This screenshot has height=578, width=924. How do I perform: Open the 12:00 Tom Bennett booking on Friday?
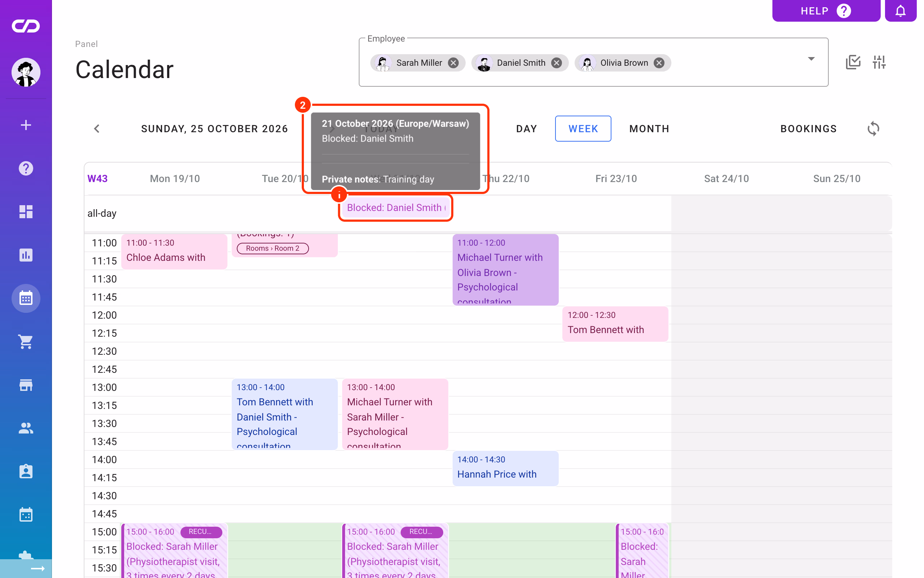click(x=615, y=324)
